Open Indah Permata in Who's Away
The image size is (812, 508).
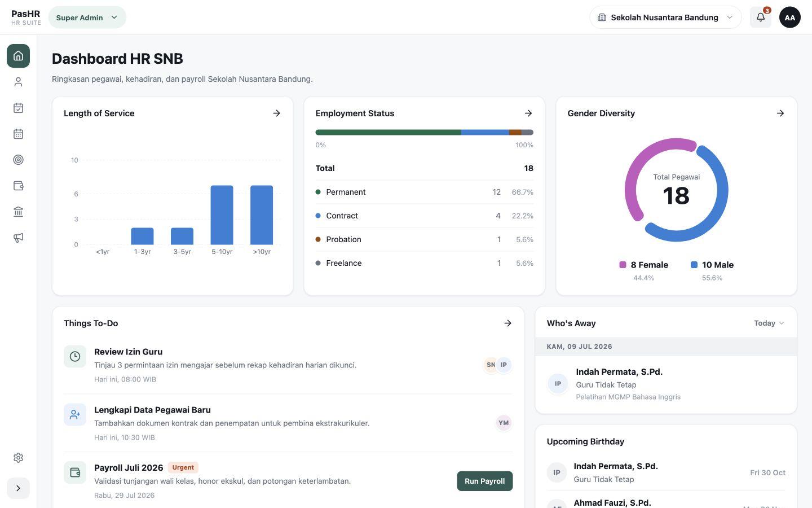[x=666, y=384]
